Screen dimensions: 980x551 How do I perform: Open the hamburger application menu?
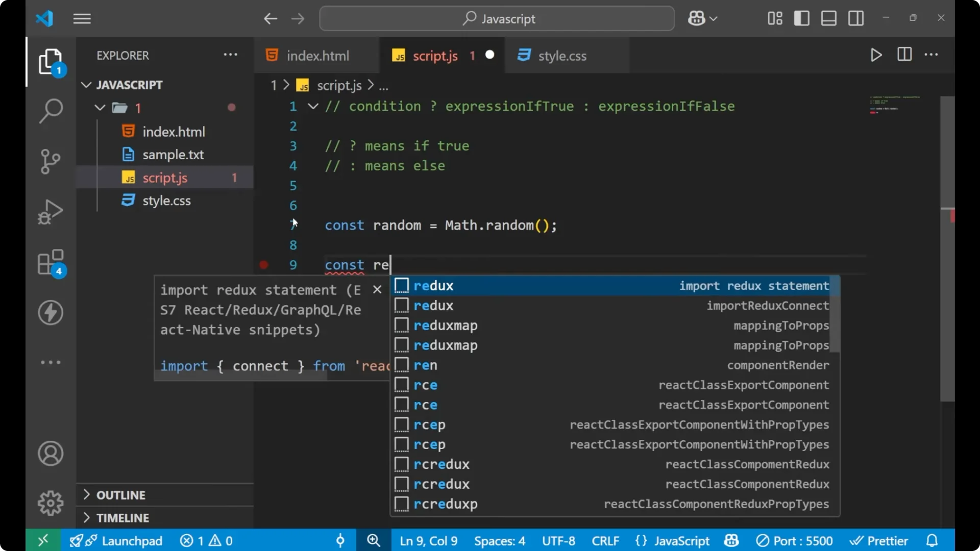coord(82,18)
